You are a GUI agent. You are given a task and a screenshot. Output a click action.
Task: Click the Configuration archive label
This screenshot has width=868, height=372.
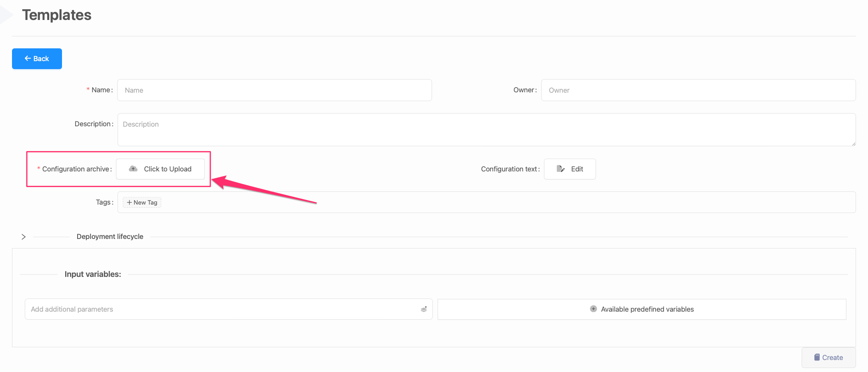[76, 169]
